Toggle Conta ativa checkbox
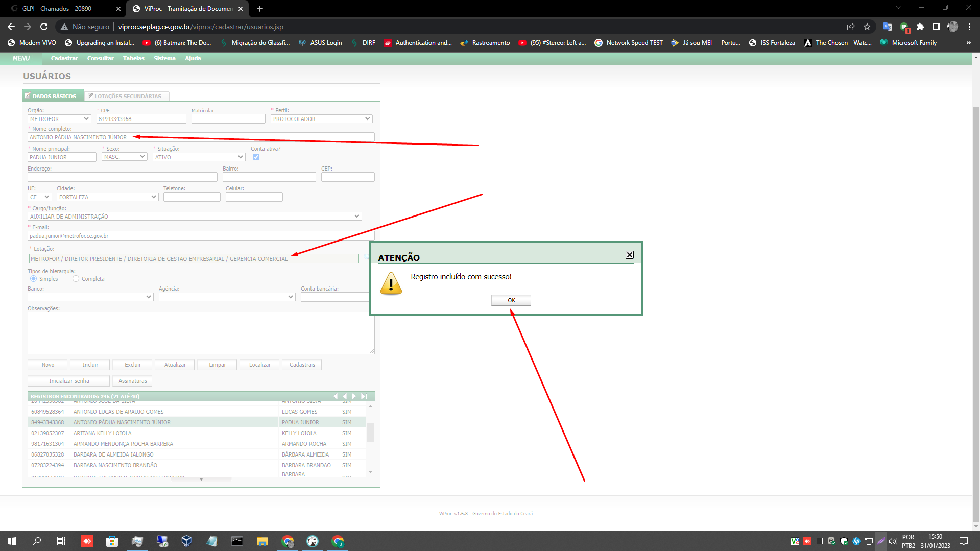Viewport: 980px width, 551px height. click(x=256, y=157)
